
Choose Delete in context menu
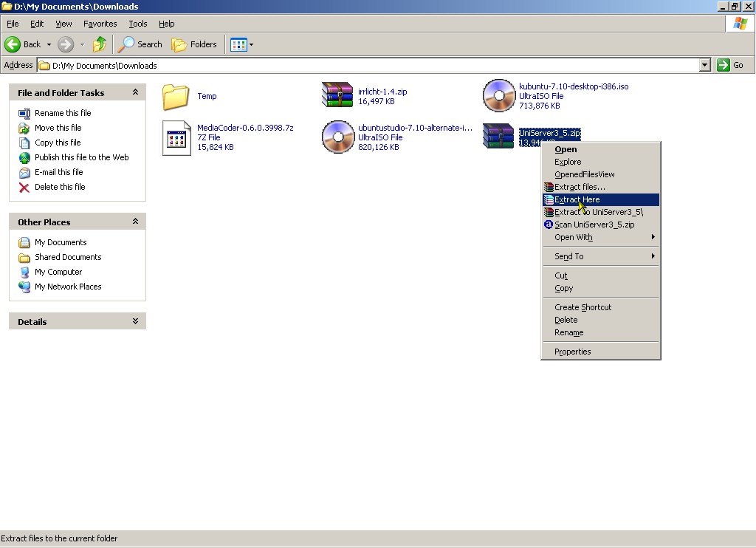pos(601,321)
